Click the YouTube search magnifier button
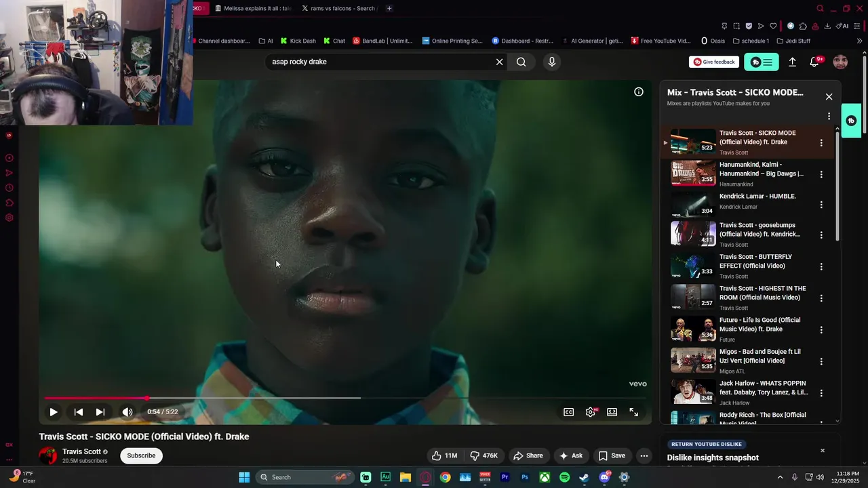This screenshot has height=488, width=868. 521,62
